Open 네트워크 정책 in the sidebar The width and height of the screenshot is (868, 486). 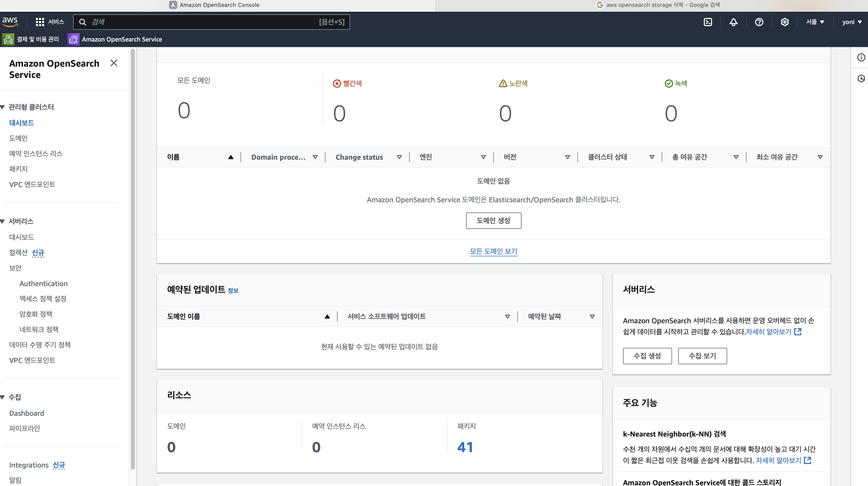(39, 330)
